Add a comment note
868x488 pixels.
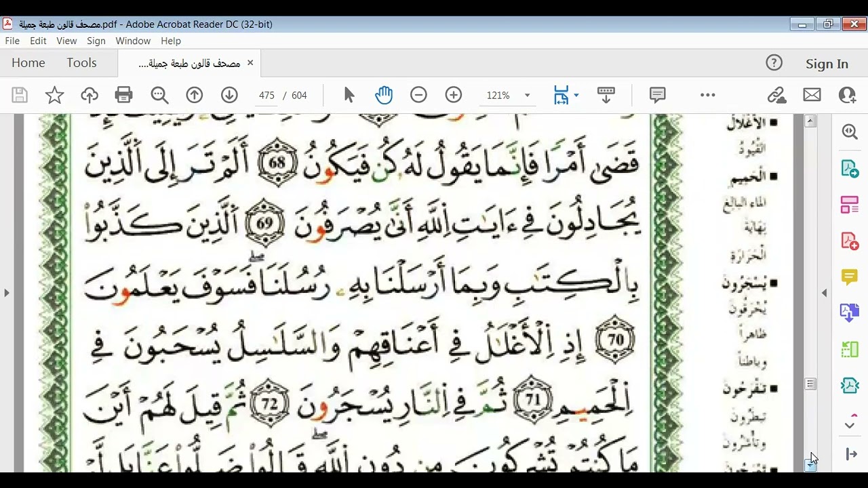click(x=657, y=95)
